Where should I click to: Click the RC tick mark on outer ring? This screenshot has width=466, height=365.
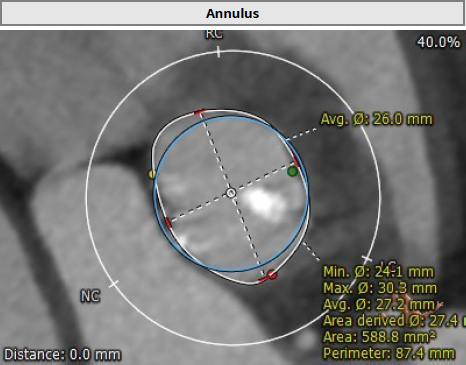[218, 52]
